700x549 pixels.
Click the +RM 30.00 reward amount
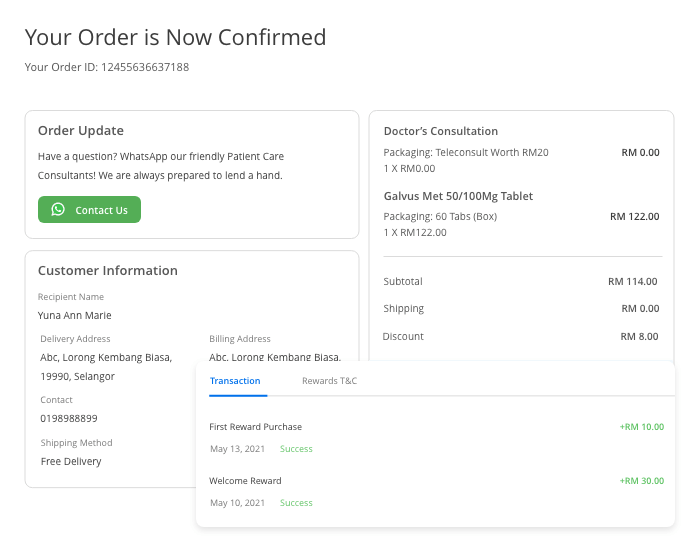click(641, 481)
